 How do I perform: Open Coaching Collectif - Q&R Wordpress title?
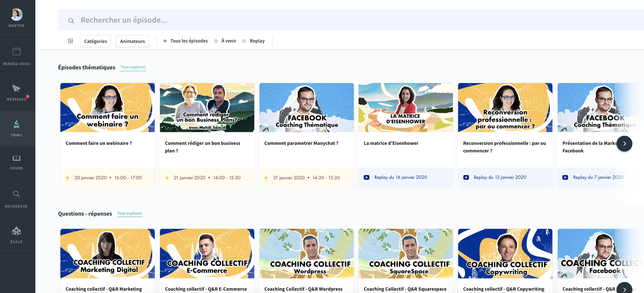304,289
